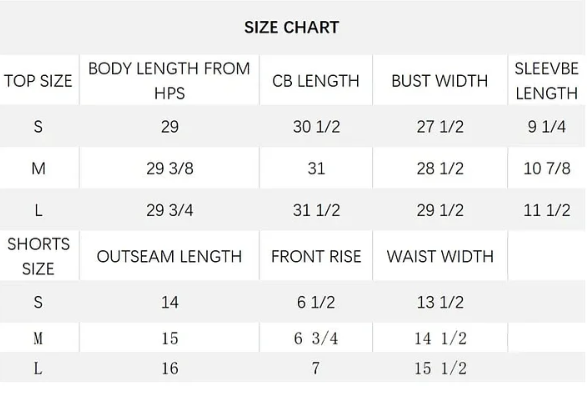
Task: Click the WAIST WIDTH column header
Action: coord(440,256)
